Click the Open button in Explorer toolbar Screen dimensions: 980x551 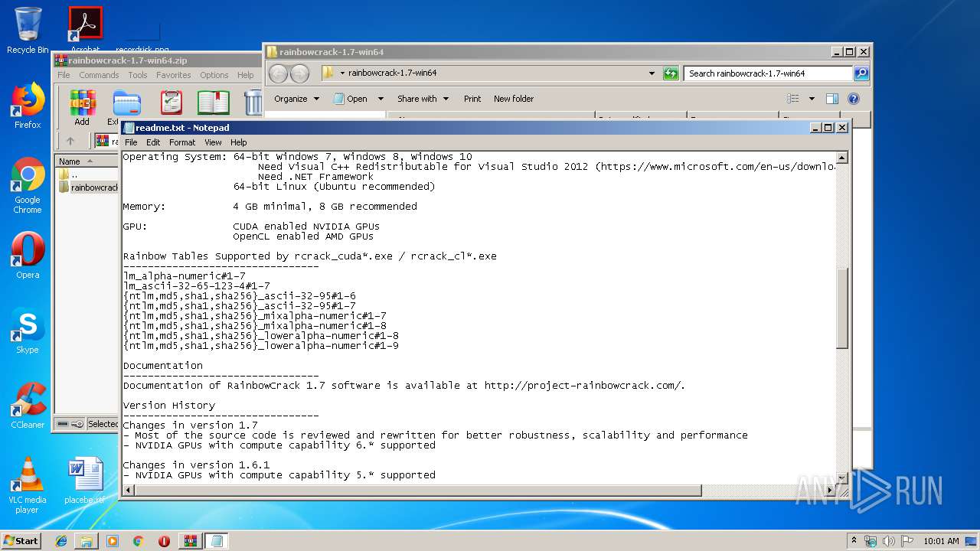click(x=351, y=99)
